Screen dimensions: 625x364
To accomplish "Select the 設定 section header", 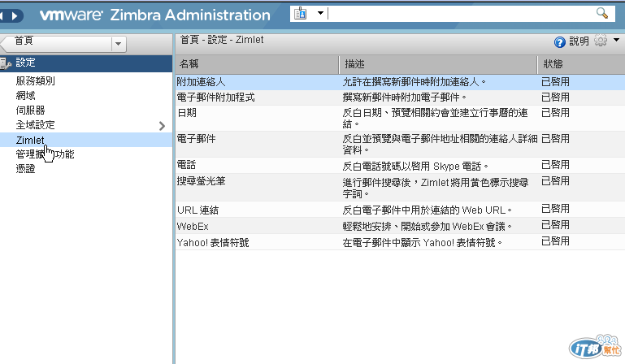I will coord(86,63).
